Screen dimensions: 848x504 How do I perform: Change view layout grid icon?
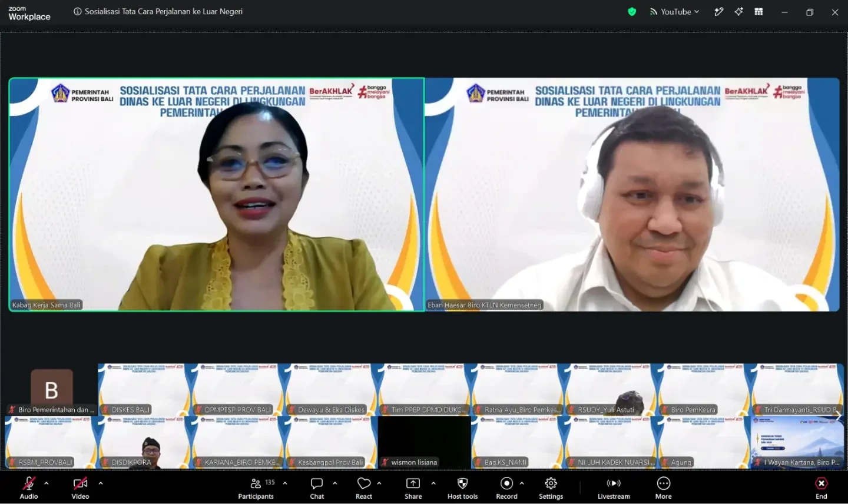758,12
